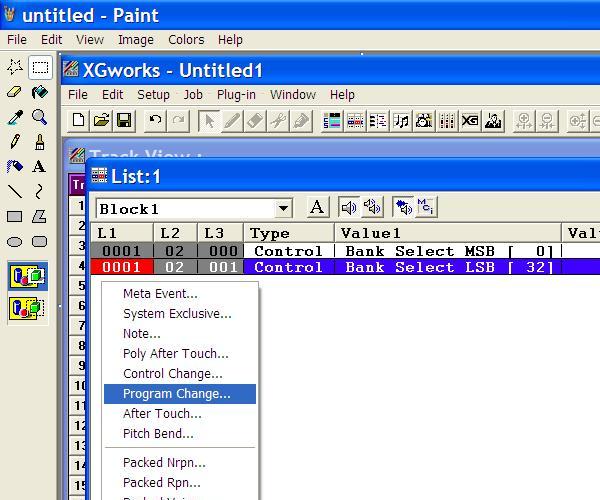Click the Redo arrow in XGworks toolbar
The height and width of the screenshot is (500, 600).
(x=178, y=121)
